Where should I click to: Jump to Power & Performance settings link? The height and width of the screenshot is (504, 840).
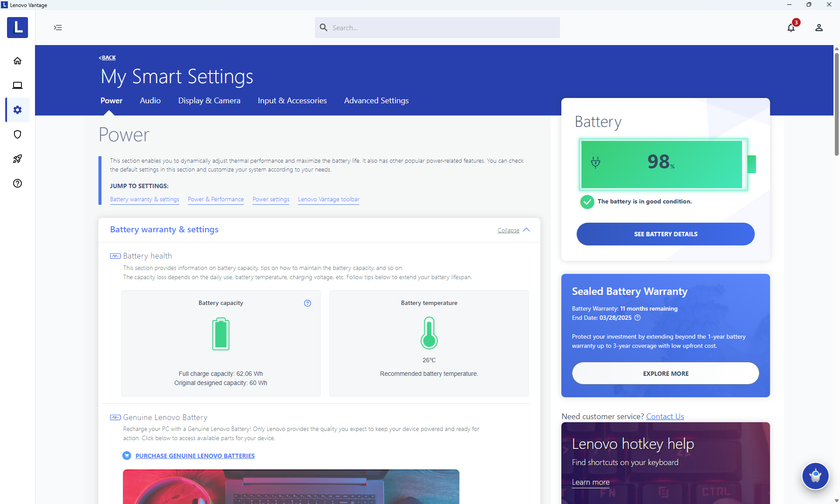(216, 199)
